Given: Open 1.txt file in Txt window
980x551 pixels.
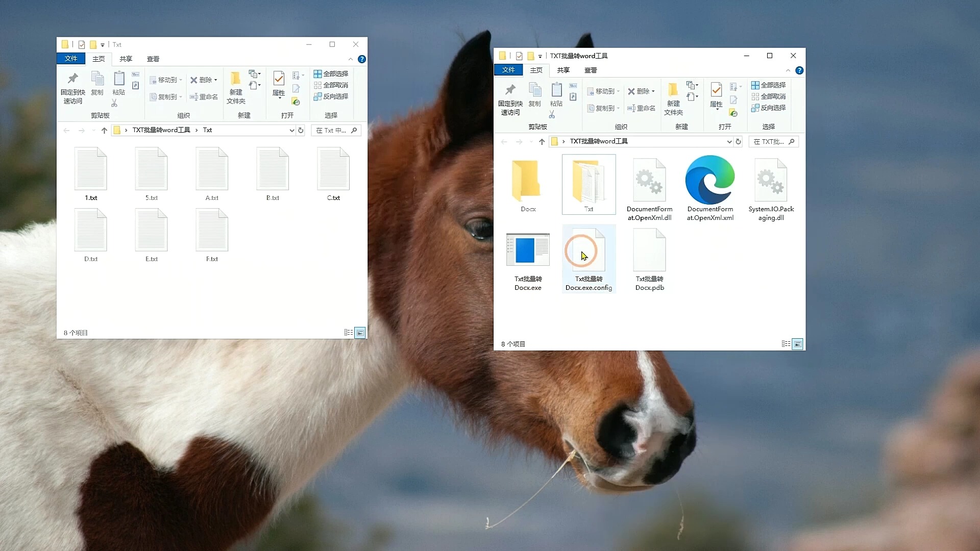Looking at the screenshot, I should [x=91, y=174].
